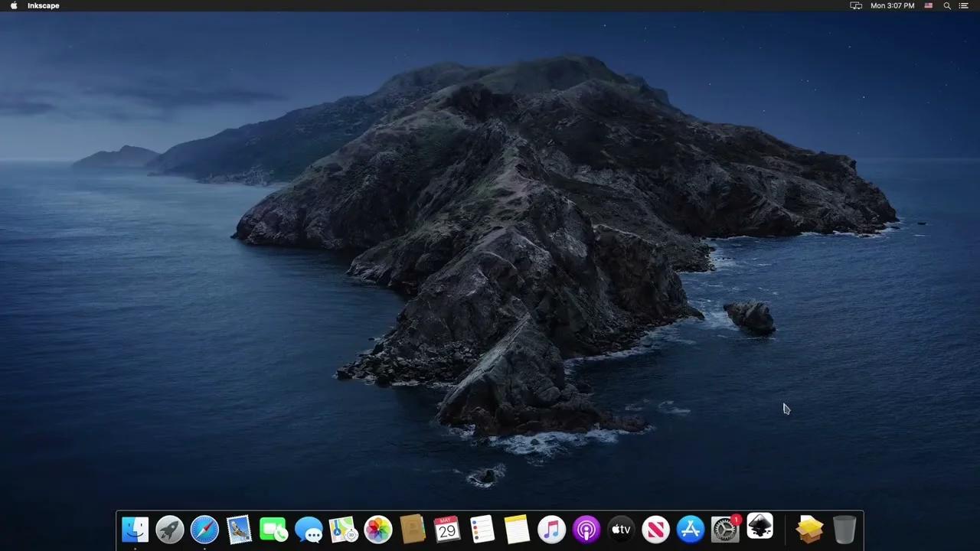
Task: Open Calendar showing May 29
Action: click(x=447, y=528)
